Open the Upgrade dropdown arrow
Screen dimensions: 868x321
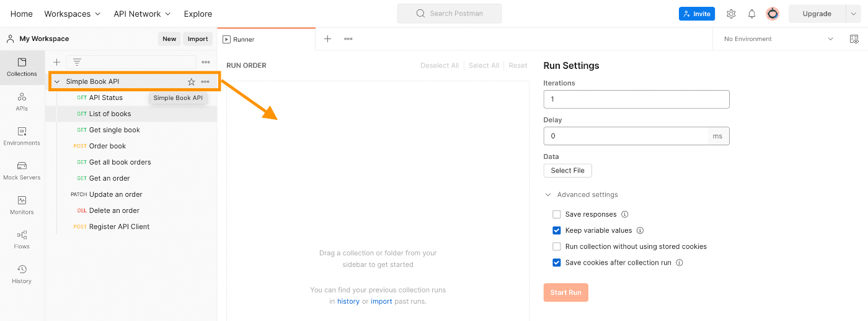pyautogui.click(x=854, y=14)
